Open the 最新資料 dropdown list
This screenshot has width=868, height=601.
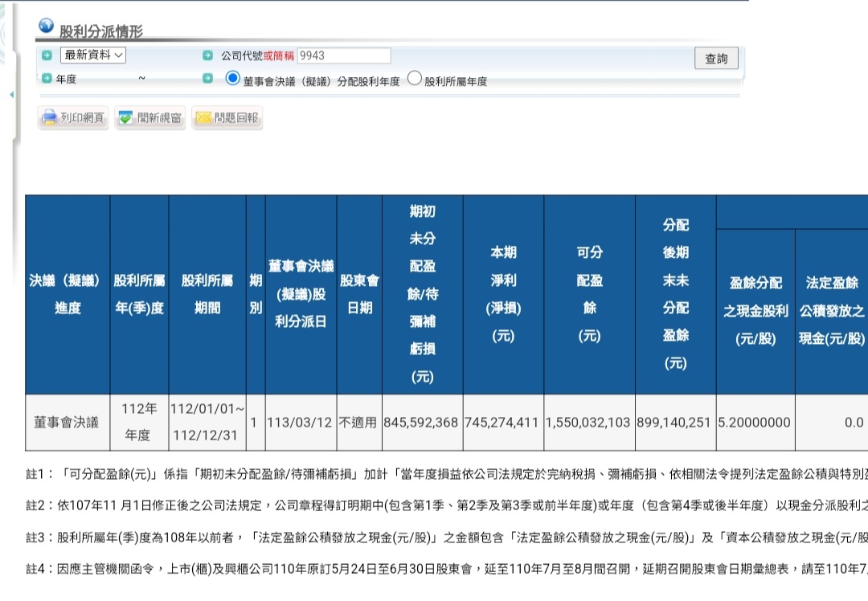tap(93, 55)
